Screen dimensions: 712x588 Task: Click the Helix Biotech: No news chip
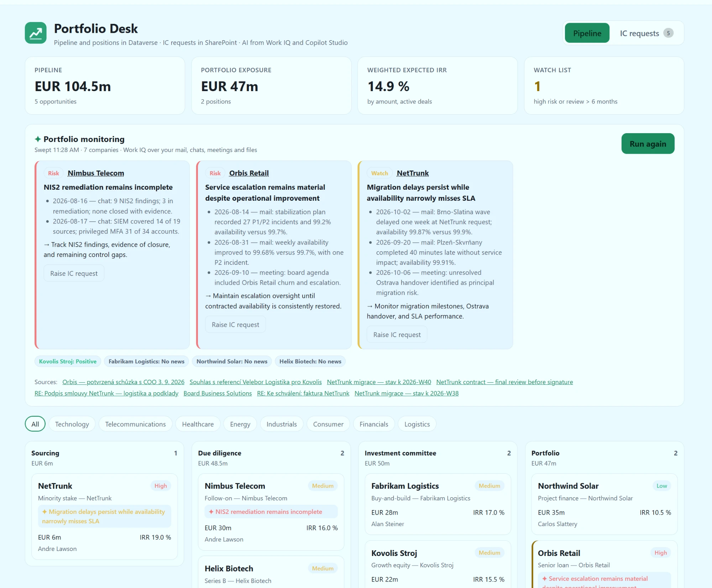tap(310, 361)
